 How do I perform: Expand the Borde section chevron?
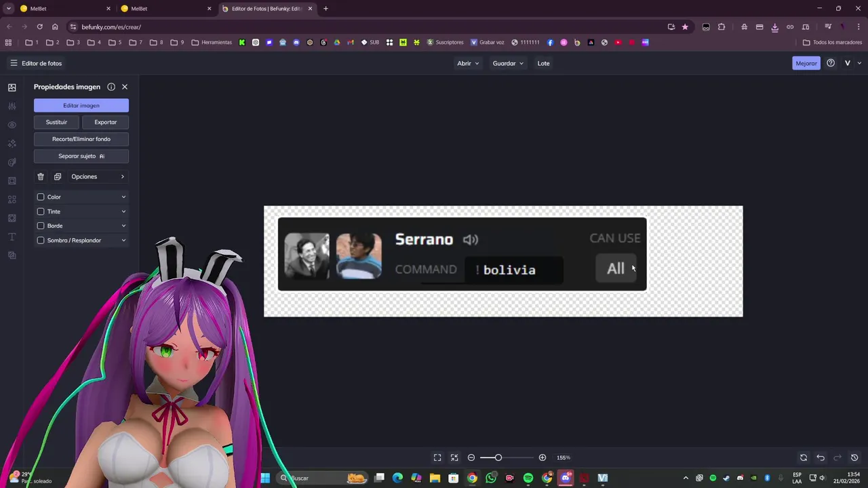pyautogui.click(x=123, y=226)
